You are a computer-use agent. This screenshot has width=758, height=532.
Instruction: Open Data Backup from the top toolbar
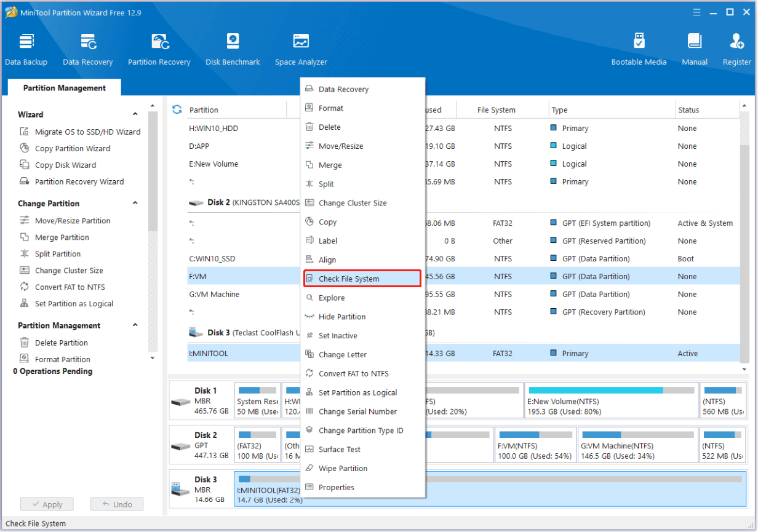click(26, 50)
